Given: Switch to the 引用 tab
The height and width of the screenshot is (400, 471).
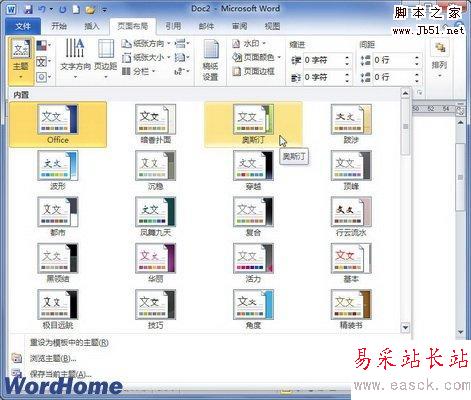Looking at the screenshot, I should point(173,26).
